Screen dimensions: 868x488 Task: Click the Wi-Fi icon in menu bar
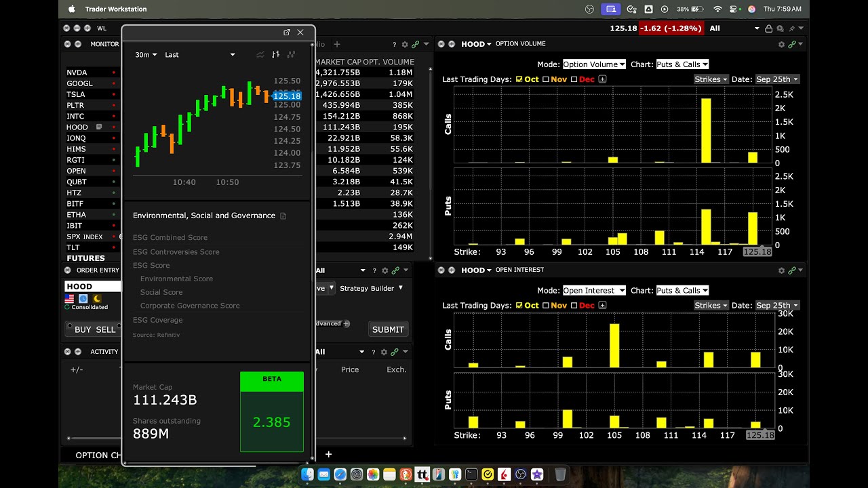tap(717, 9)
